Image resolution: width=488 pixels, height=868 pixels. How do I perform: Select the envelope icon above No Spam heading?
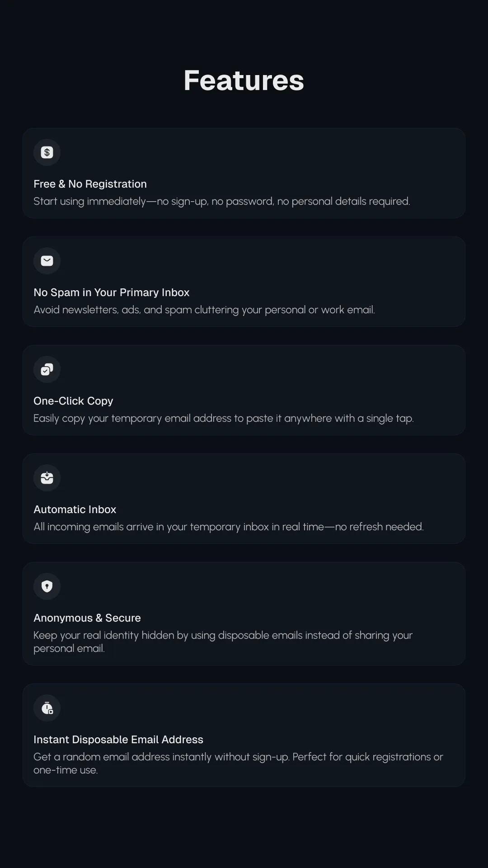(47, 261)
